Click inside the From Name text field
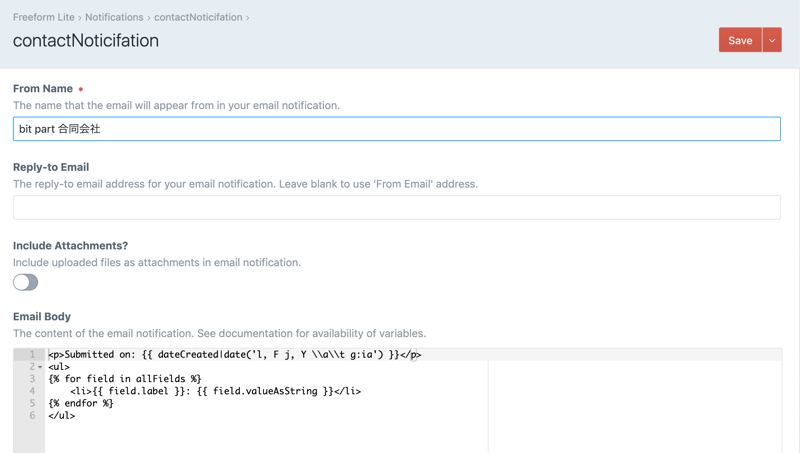800x453 pixels. (396, 129)
